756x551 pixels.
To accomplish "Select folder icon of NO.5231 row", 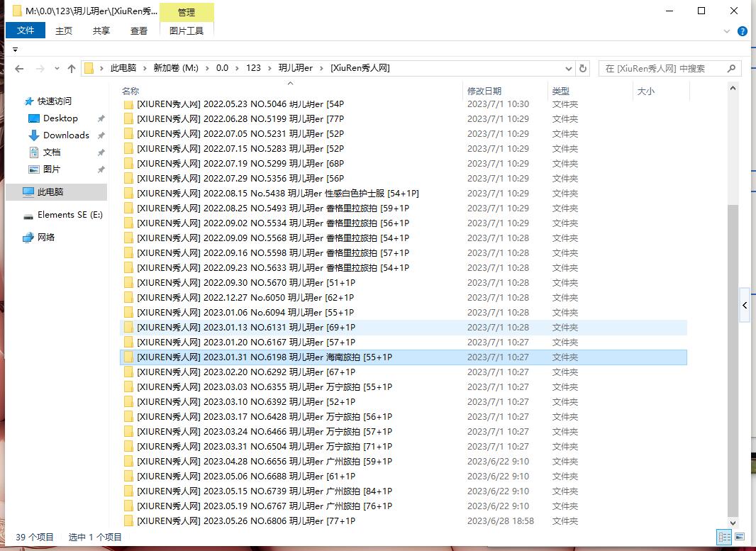I will (x=129, y=134).
